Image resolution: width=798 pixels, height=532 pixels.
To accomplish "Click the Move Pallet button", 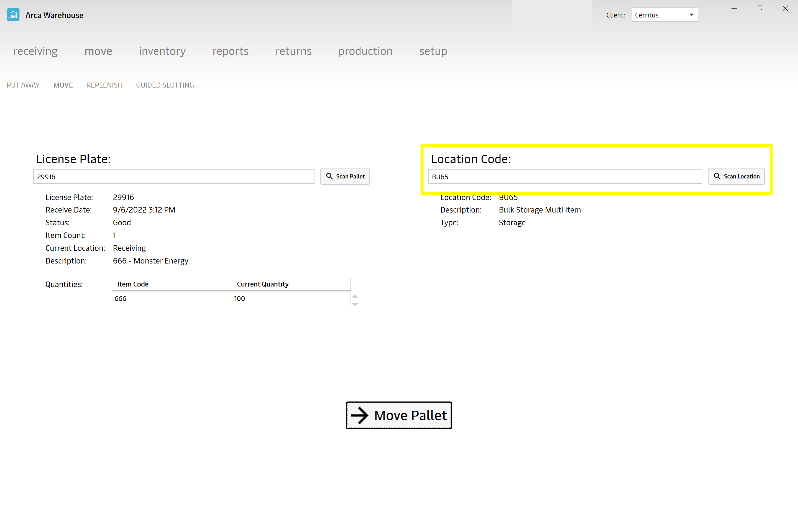I will pyautogui.click(x=399, y=415).
